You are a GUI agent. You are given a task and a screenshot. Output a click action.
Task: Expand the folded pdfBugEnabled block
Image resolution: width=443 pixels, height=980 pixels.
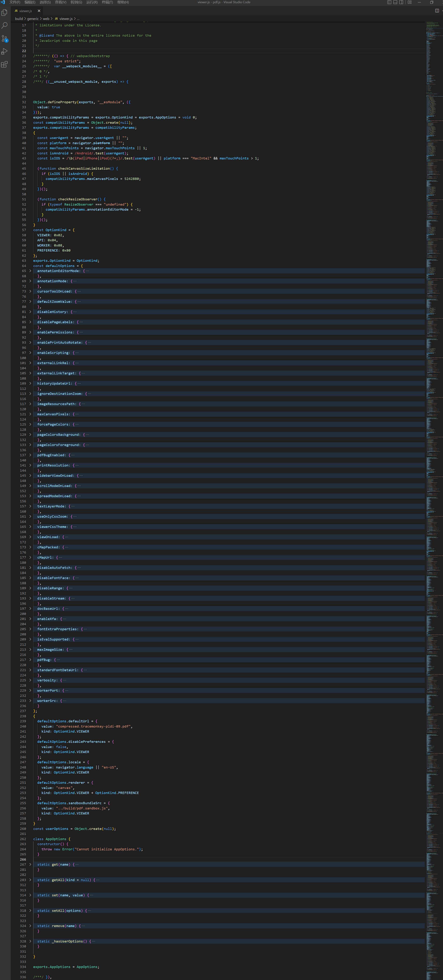[30, 455]
